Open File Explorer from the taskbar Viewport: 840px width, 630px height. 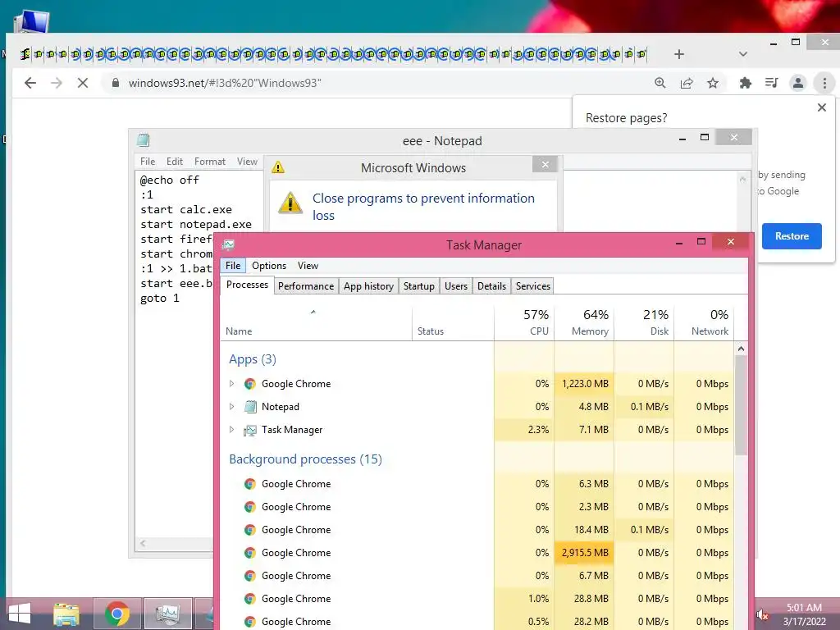tap(66, 614)
